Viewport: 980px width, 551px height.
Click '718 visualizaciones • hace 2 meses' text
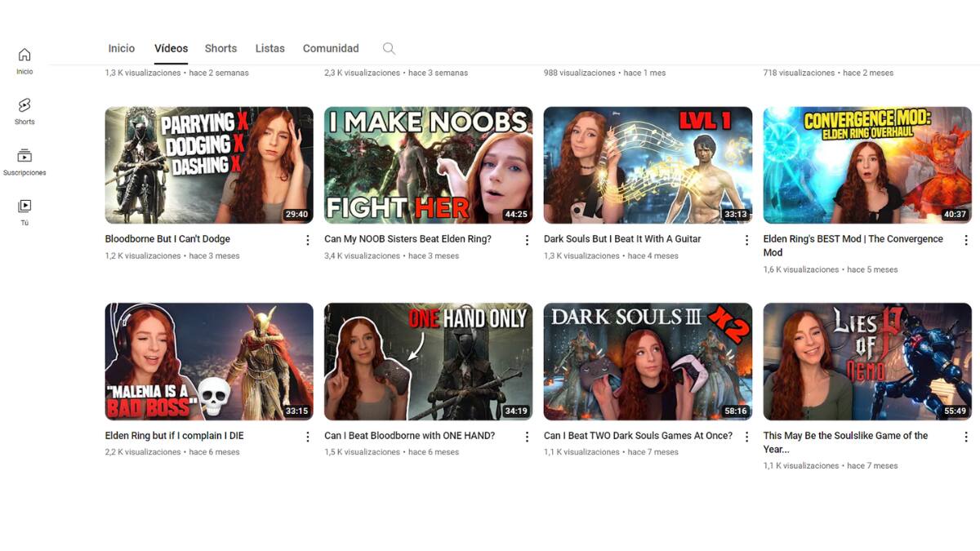tap(828, 73)
